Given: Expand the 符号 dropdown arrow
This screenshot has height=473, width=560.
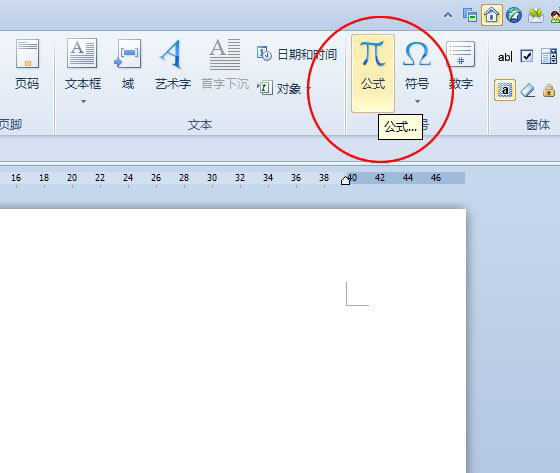Looking at the screenshot, I should (417, 101).
